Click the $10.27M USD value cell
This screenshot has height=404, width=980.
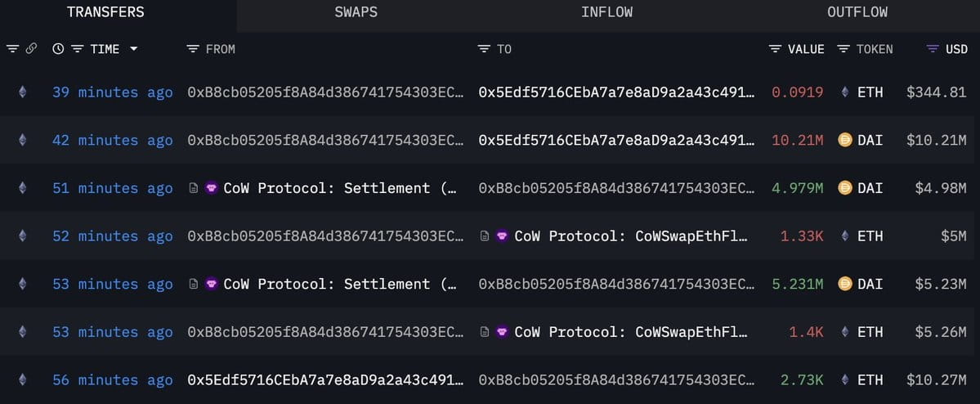936,380
